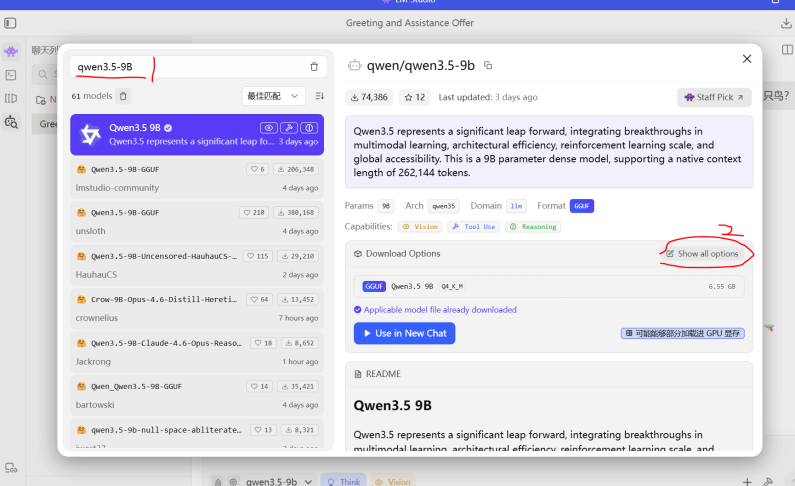Toggle the right side panel icon

click(787, 50)
